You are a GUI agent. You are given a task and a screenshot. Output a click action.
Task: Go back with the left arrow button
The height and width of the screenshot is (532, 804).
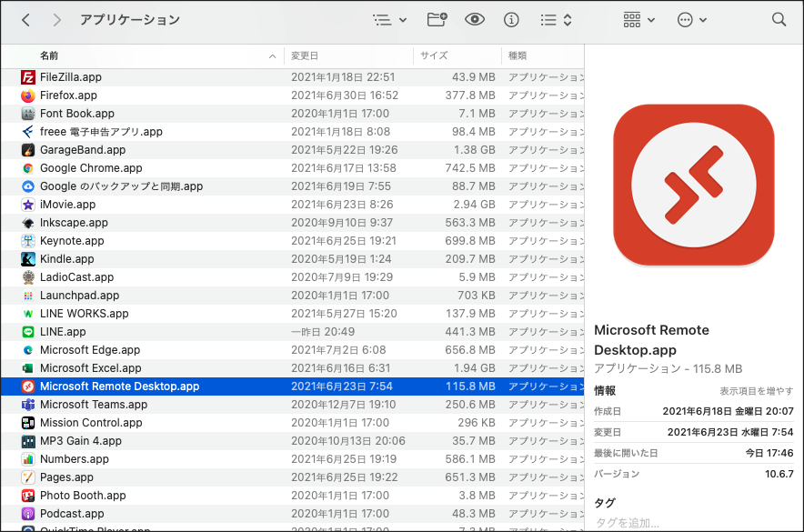point(25,20)
